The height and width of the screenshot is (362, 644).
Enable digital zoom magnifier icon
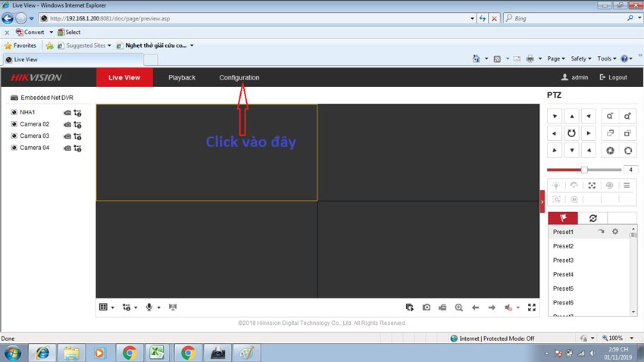coord(459,307)
